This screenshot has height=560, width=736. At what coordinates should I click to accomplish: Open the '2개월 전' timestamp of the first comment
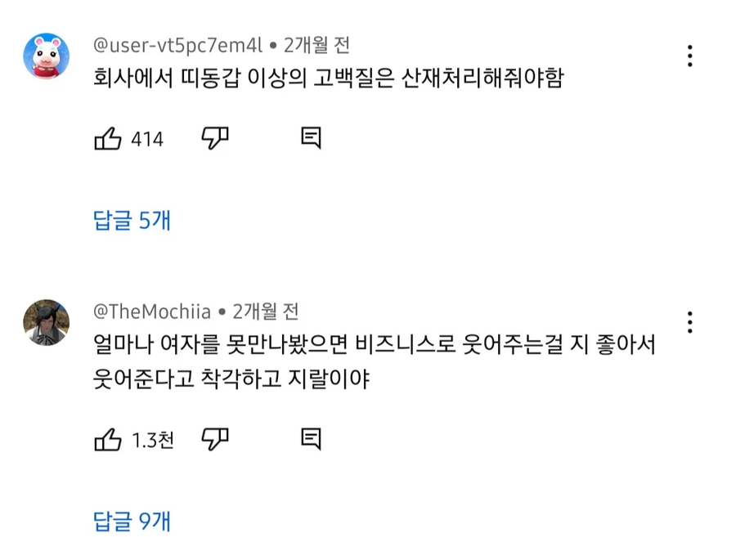click(315, 45)
